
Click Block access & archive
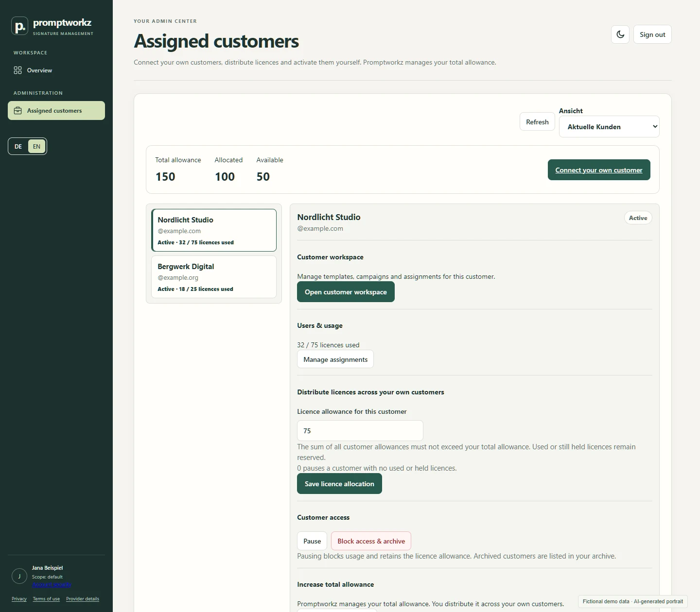371,541
